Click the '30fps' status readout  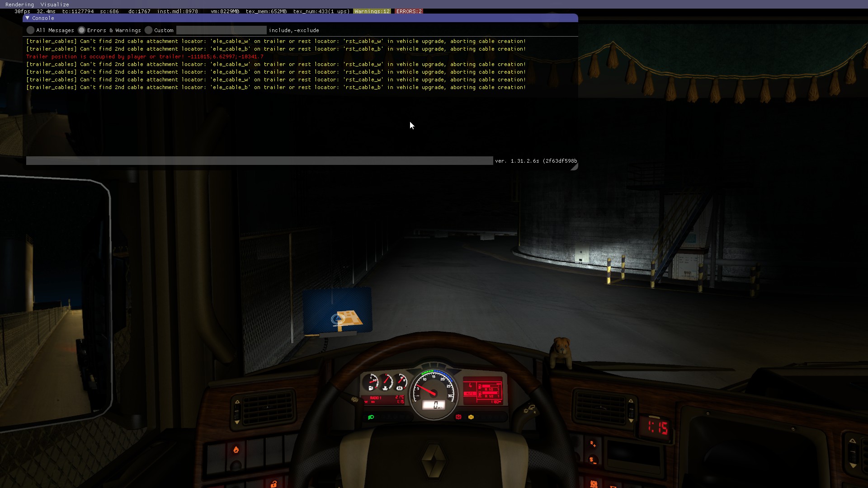(x=22, y=11)
